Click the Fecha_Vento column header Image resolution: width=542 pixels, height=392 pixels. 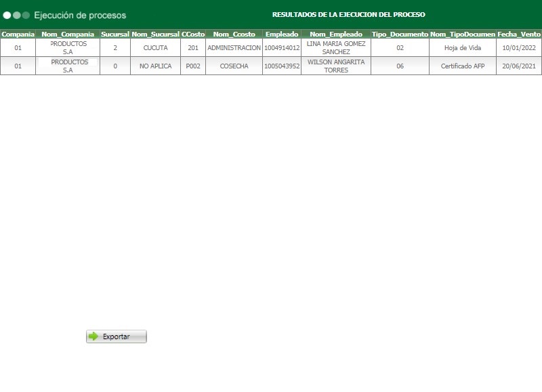(520, 33)
